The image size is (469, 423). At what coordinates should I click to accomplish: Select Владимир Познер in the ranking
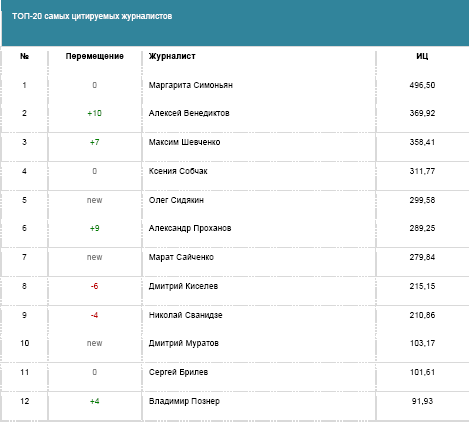[x=184, y=401]
